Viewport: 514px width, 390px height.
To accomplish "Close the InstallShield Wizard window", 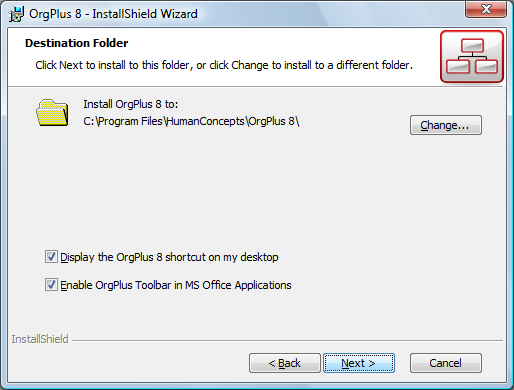I will pyautogui.click(x=486, y=9).
